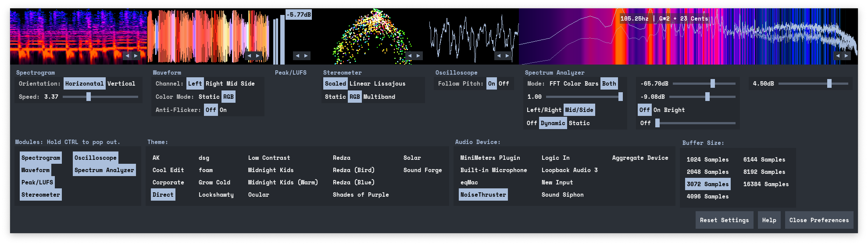The image size is (868, 245).
Task: Select the Shades of Purple theme
Action: (x=361, y=195)
